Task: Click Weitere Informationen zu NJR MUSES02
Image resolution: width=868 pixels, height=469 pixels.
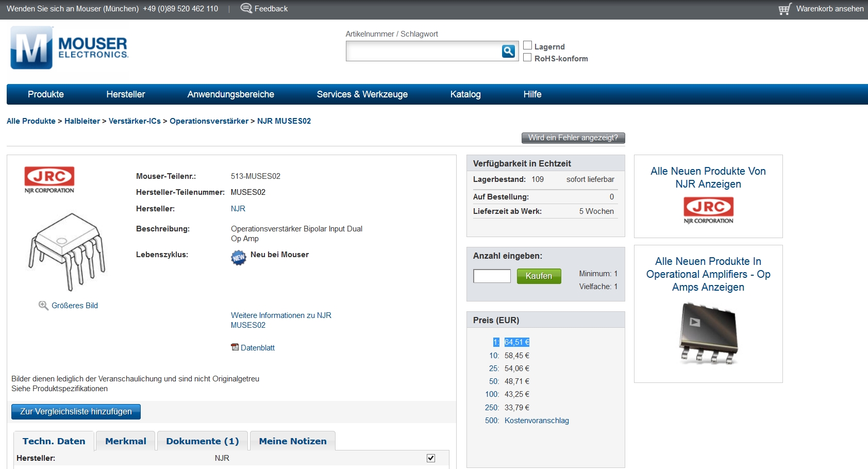Action: tap(281, 320)
